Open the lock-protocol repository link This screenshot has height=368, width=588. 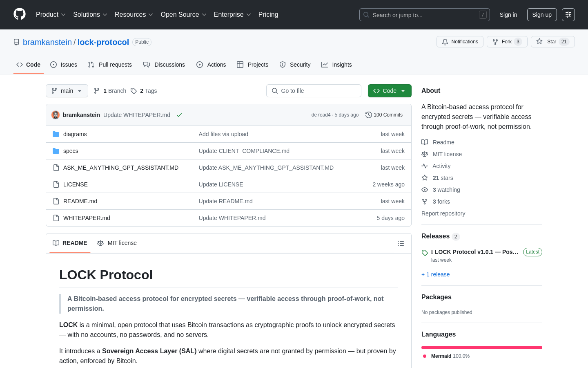[103, 42]
